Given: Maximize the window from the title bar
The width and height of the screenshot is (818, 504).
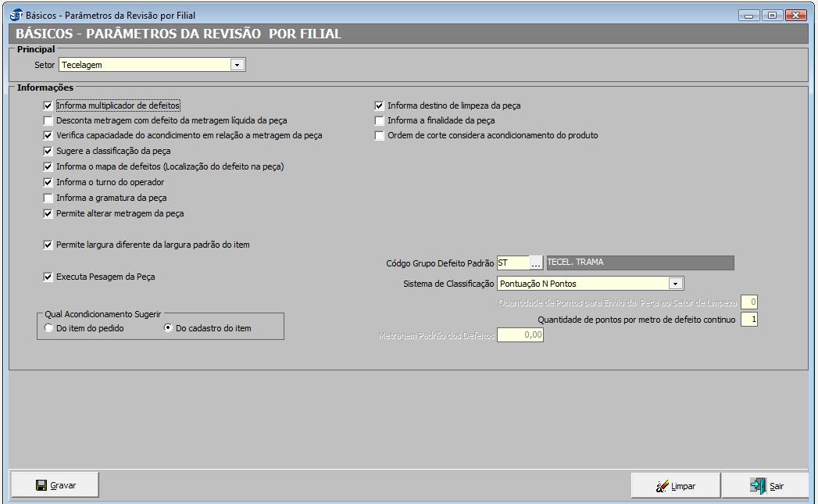Looking at the screenshot, I should (x=773, y=15).
